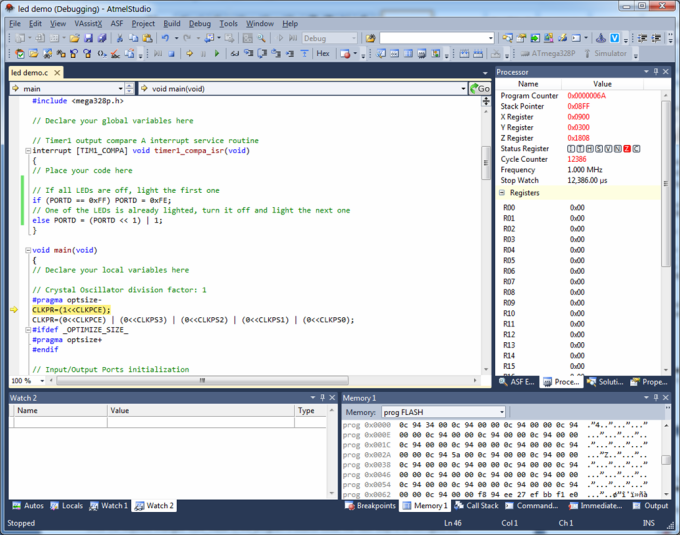680x535 pixels.
Task: Switch to the Breakpoints tab
Action: tap(370, 506)
